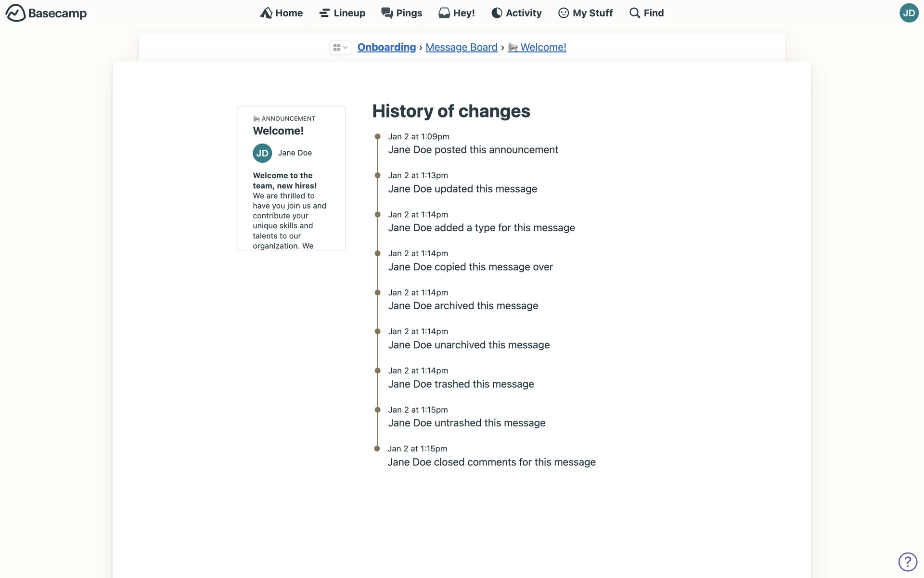Image resolution: width=924 pixels, height=578 pixels.
Task: Go to the Onboarding project link
Action: (x=386, y=47)
